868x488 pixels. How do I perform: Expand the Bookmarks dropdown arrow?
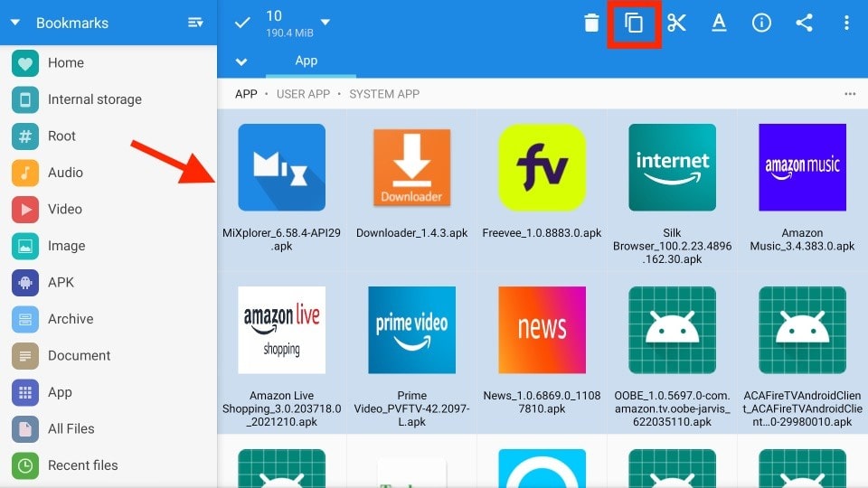(15, 23)
